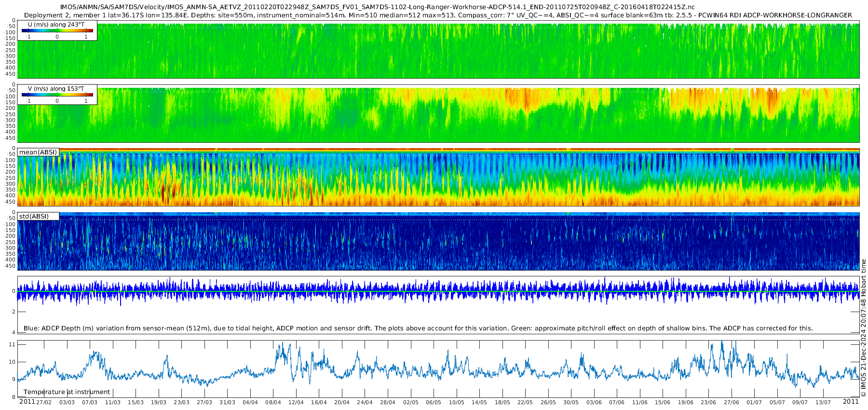Click the 04/04 date tick label
The height and width of the screenshot is (410, 868).
(250, 402)
